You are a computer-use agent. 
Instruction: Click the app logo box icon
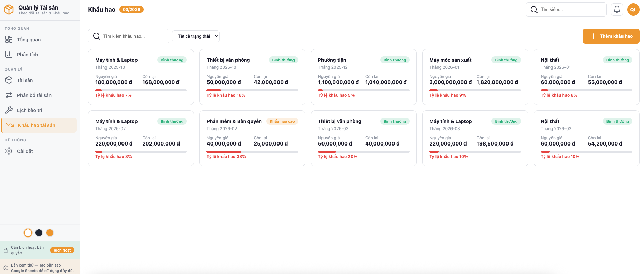coord(9,10)
